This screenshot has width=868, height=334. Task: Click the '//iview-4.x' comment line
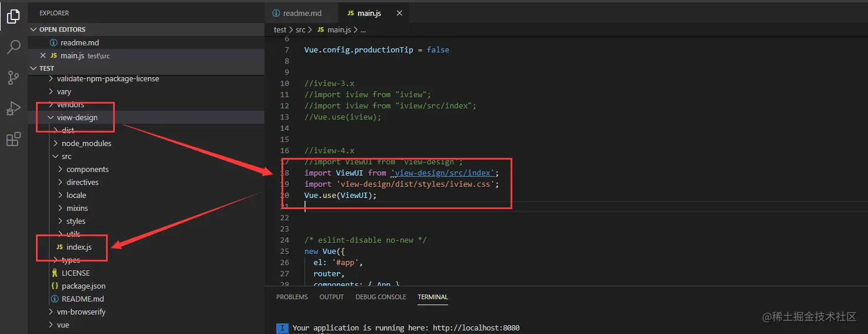pos(329,151)
